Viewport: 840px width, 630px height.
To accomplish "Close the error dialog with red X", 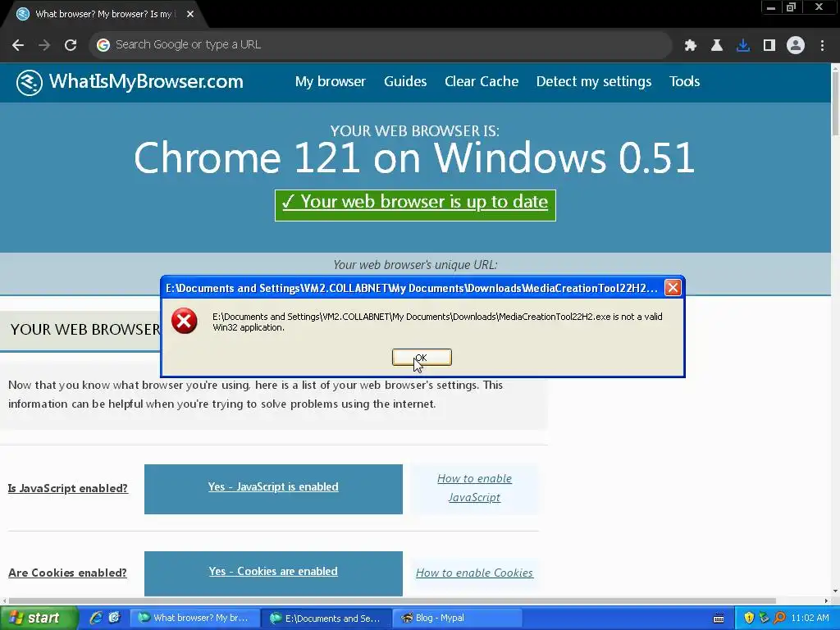I will tap(673, 288).
